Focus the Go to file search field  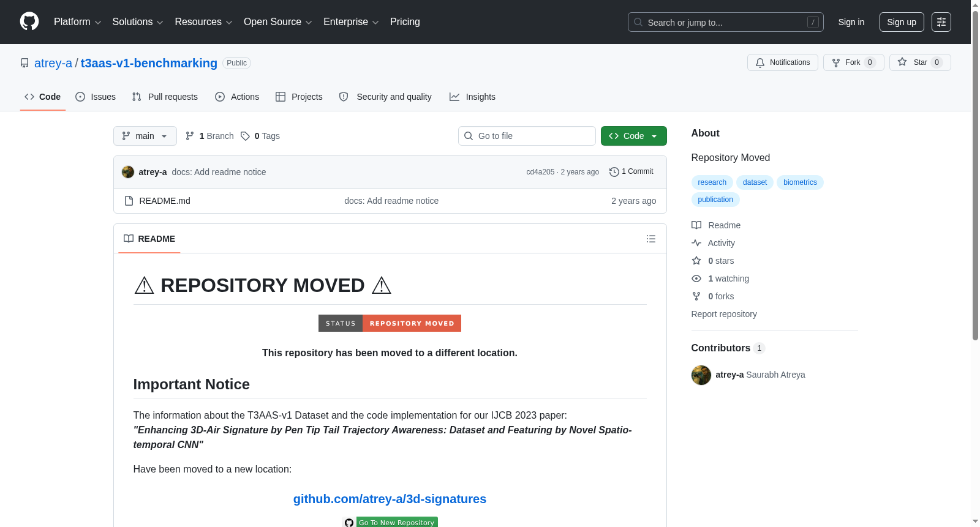pos(527,136)
